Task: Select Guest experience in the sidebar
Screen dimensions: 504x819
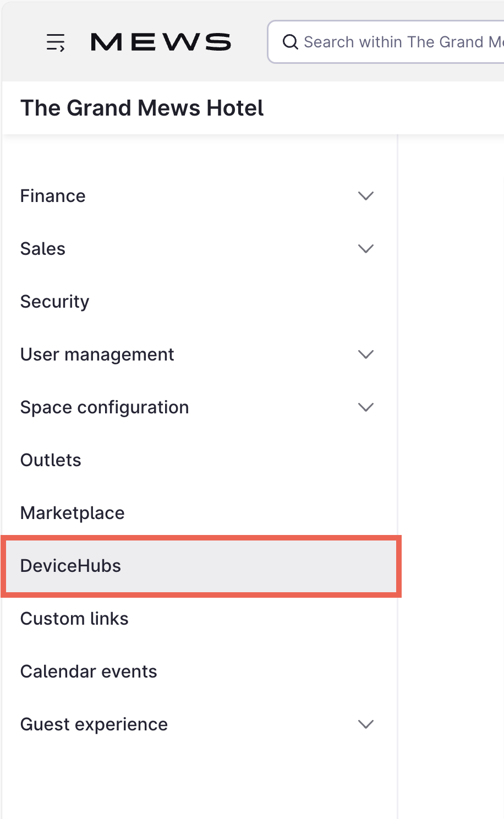Action: click(94, 724)
